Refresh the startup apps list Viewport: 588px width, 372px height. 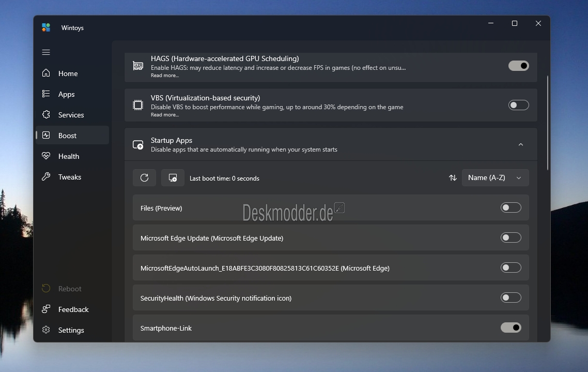[144, 177]
